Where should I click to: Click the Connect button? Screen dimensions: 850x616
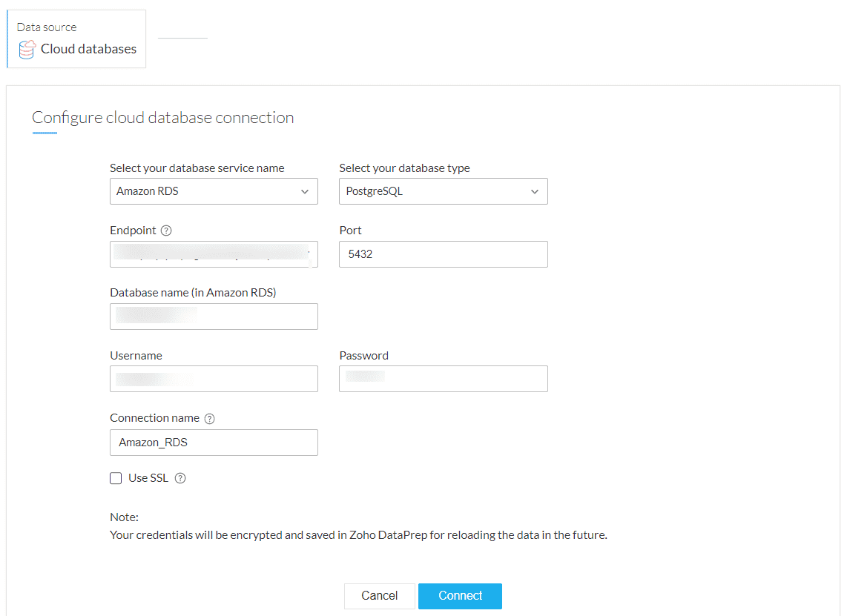(x=460, y=596)
